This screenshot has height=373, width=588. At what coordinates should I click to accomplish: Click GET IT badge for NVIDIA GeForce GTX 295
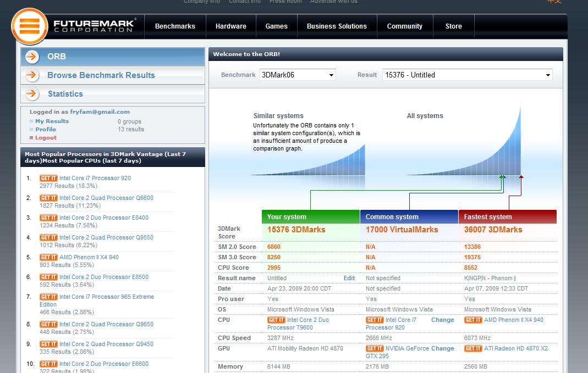(375, 349)
